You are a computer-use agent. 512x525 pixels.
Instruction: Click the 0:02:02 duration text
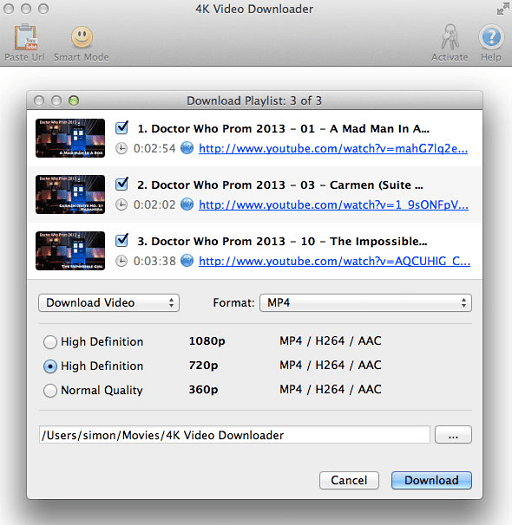point(154,205)
